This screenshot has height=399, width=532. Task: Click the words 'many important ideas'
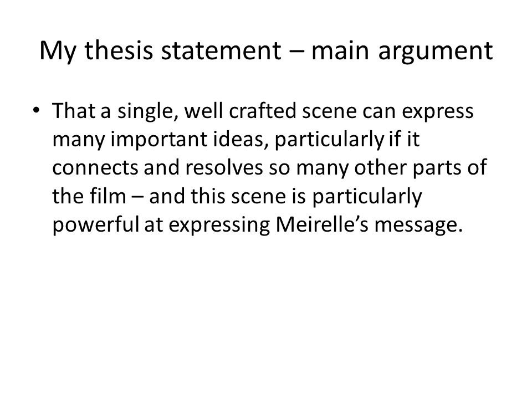coord(158,140)
